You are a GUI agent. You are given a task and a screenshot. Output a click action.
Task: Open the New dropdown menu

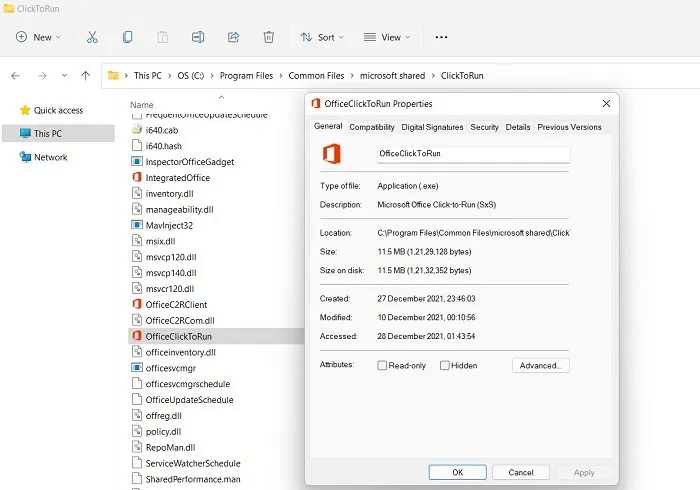click(x=38, y=37)
